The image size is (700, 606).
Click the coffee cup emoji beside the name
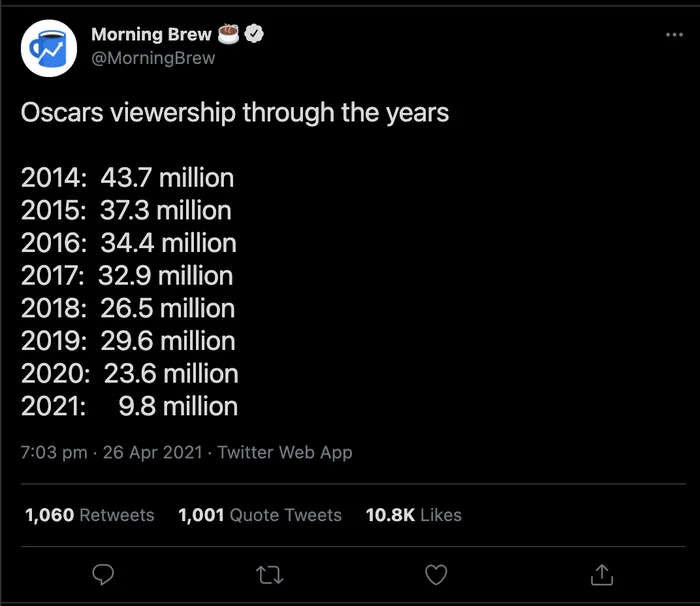coord(229,35)
